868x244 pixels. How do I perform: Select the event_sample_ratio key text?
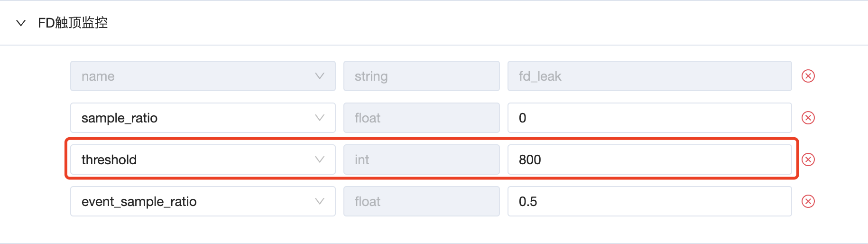[x=139, y=202]
